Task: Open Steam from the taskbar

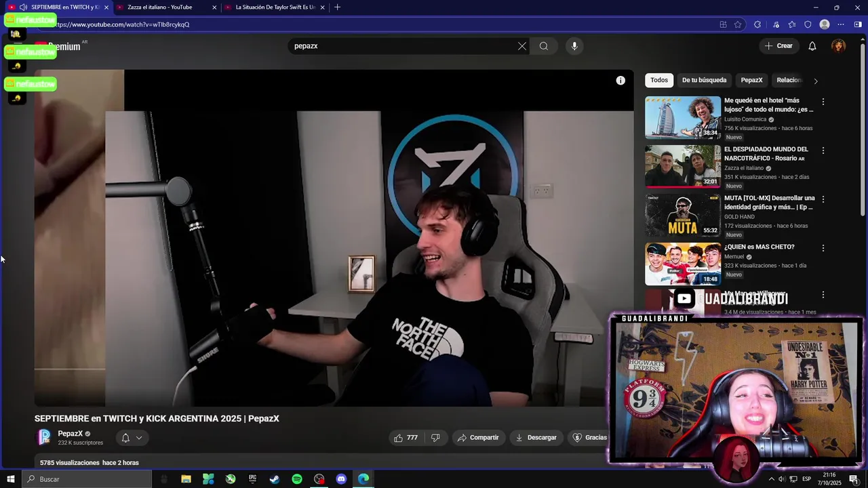Action: pos(275,479)
